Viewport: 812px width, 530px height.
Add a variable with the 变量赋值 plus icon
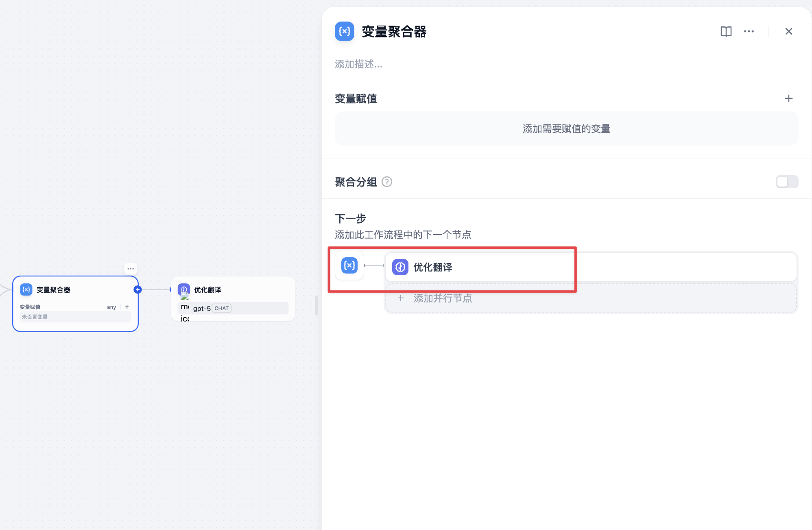click(x=788, y=98)
